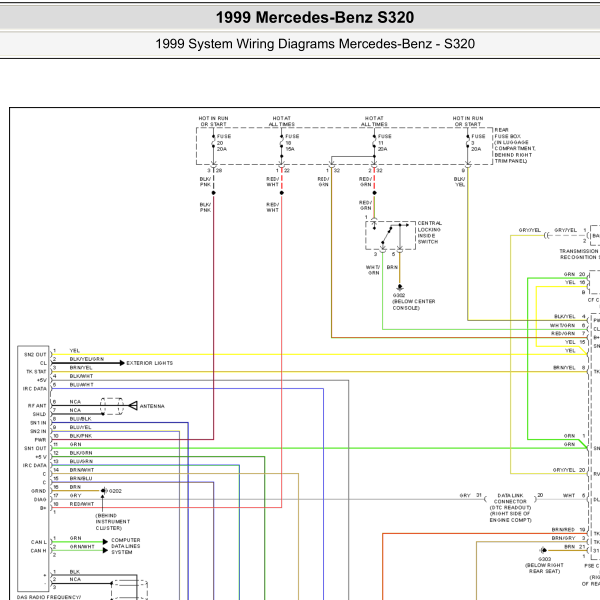Image resolution: width=600 pixels, height=600 pixels.
Task: Click the "SN1 IN" pin label
Action: (38, 423)
